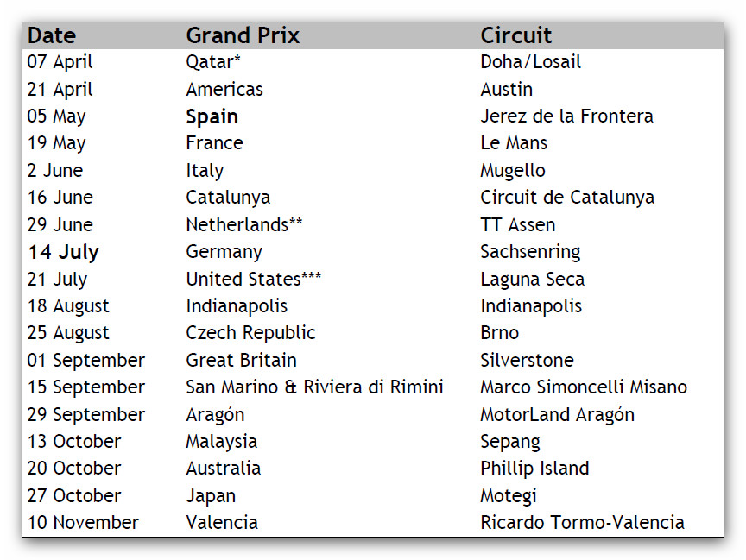Viewport: 746px width, 560px height.
Task: Select the Qatar* Grand Prix cell
Action: tap(213, 62)
